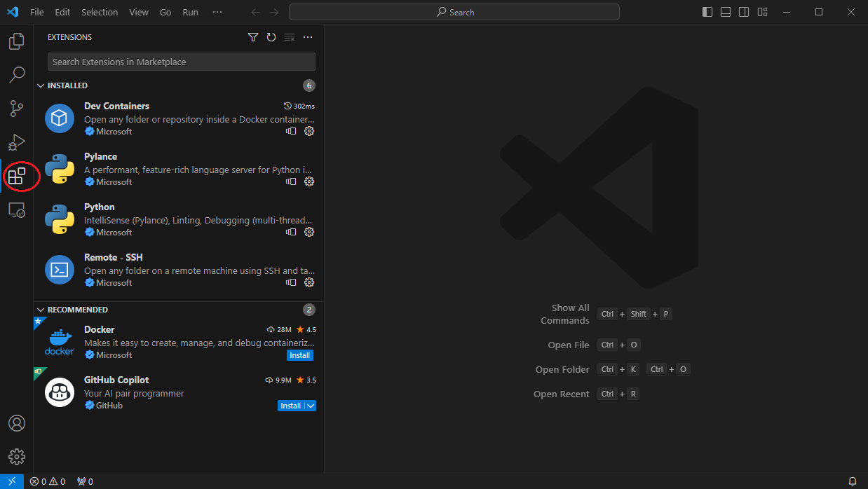Open the GitHub Copilot install dropdown arrow

[311, 406]
